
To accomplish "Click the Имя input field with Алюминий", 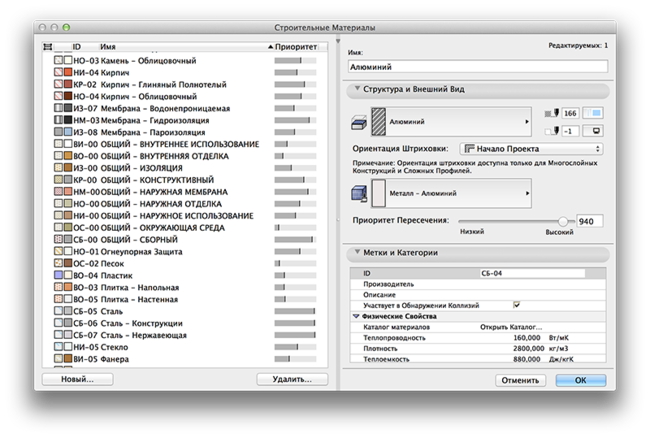I will [x=478, y=67].
